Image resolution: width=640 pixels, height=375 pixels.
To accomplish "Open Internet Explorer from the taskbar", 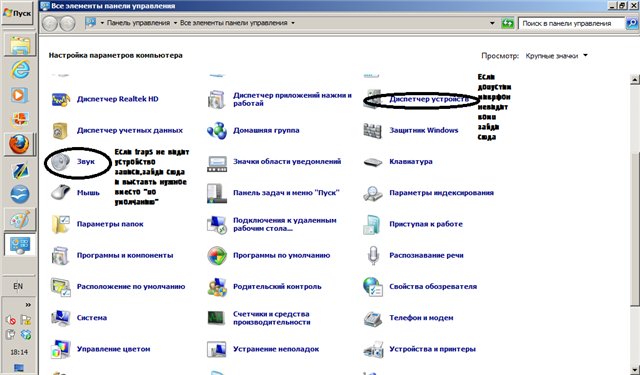I will (x=20, y=70).
